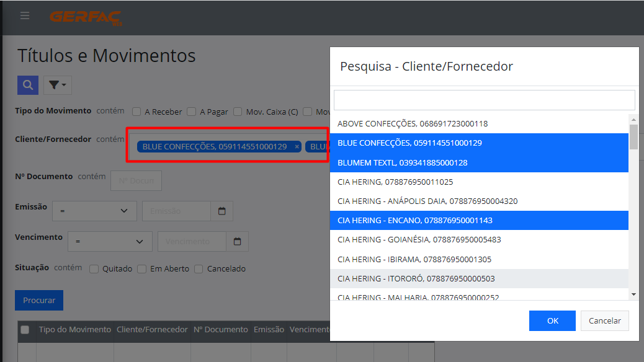Tick the Cancelado checkbox
This screenshot has width=644, height=362.
199,269
